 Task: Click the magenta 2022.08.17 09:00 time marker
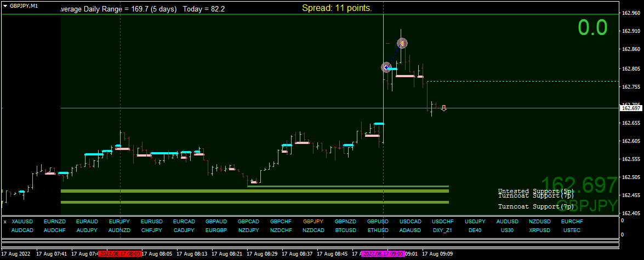[x=383, y=254]
